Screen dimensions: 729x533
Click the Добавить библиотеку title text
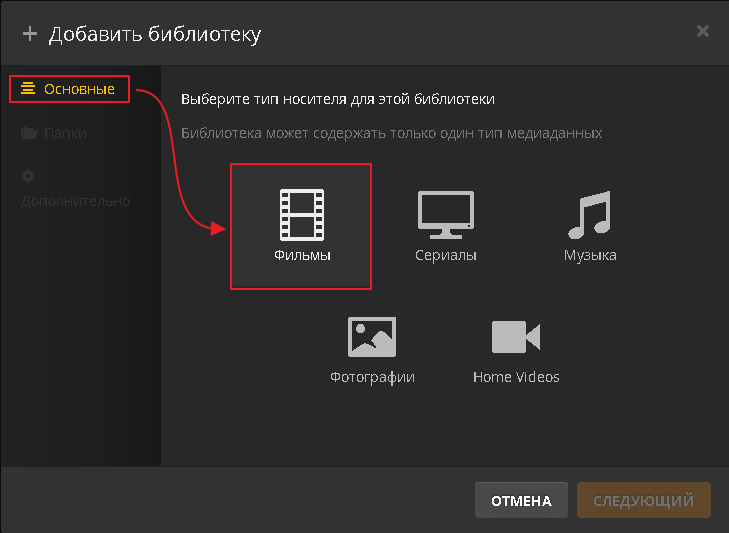pos(155,34)
